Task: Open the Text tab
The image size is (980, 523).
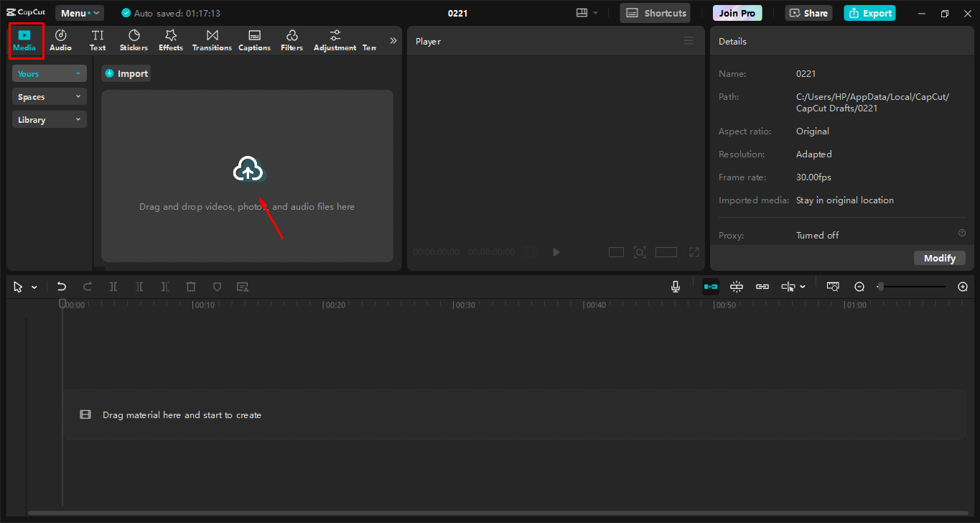Action: [98, 41]
